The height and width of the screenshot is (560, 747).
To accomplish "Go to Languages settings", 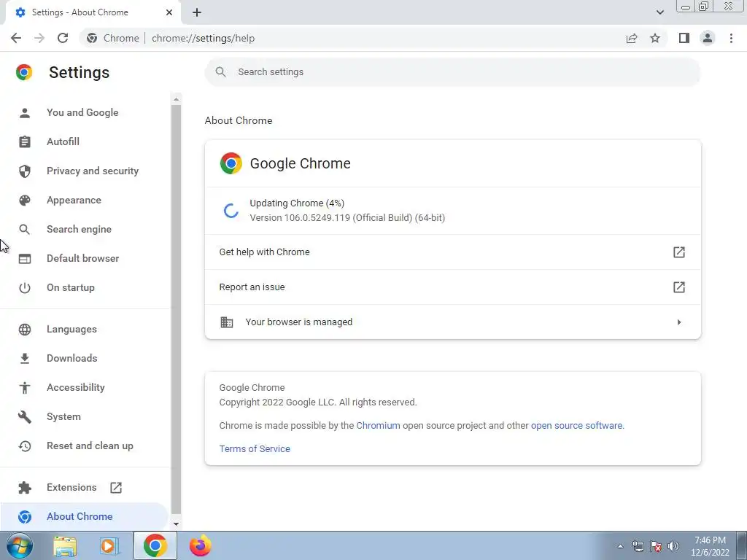I will [71, 329].
